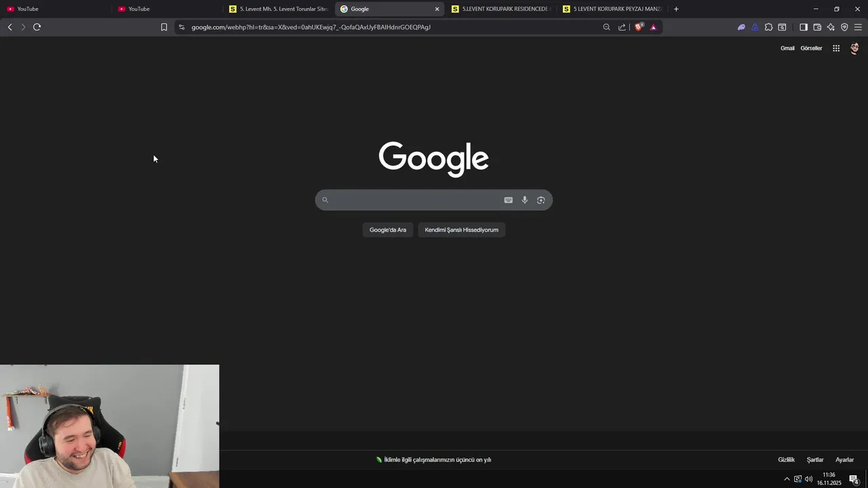The width and height of the screenshot is (868, 488).
Task: Click the purple extension icon in toolbar
Action: click(741, 27)
